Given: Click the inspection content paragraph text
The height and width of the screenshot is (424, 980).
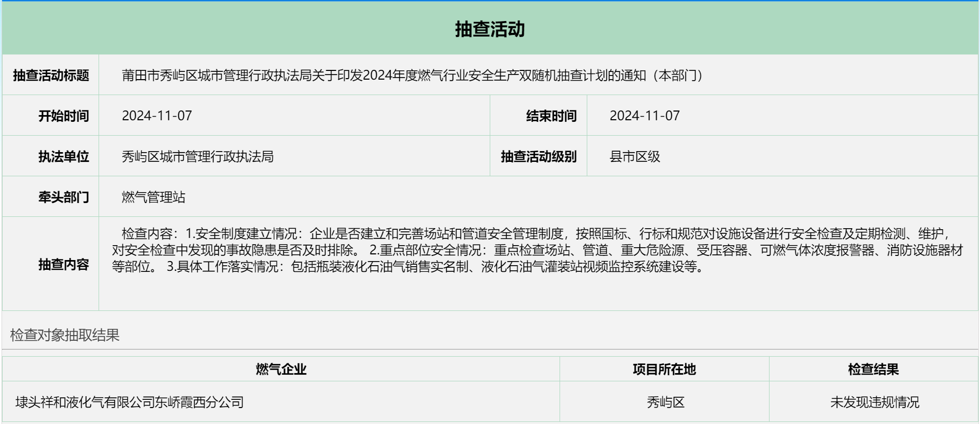Looking at the screenshot, I should click(537, 250).
